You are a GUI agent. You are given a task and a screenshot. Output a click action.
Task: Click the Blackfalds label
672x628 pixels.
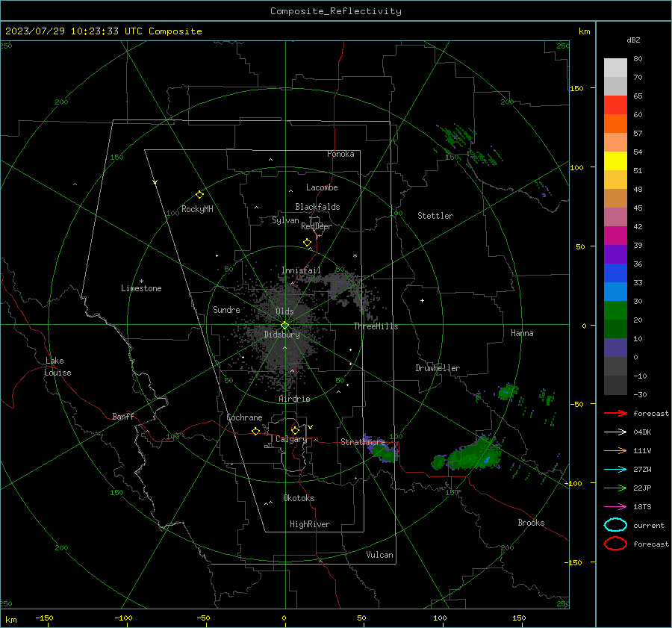tap(317, 207)
